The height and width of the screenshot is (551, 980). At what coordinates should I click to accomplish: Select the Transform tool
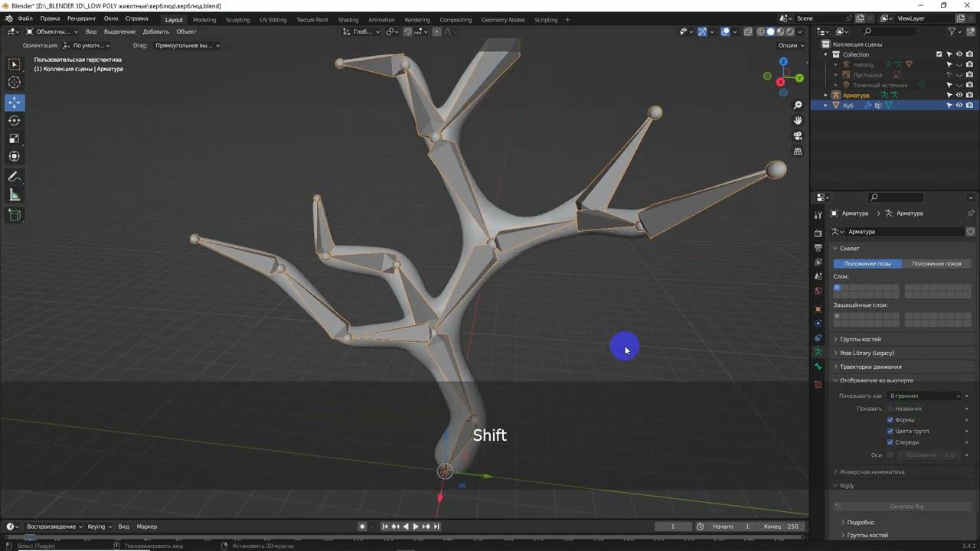(x=15, y=156)
